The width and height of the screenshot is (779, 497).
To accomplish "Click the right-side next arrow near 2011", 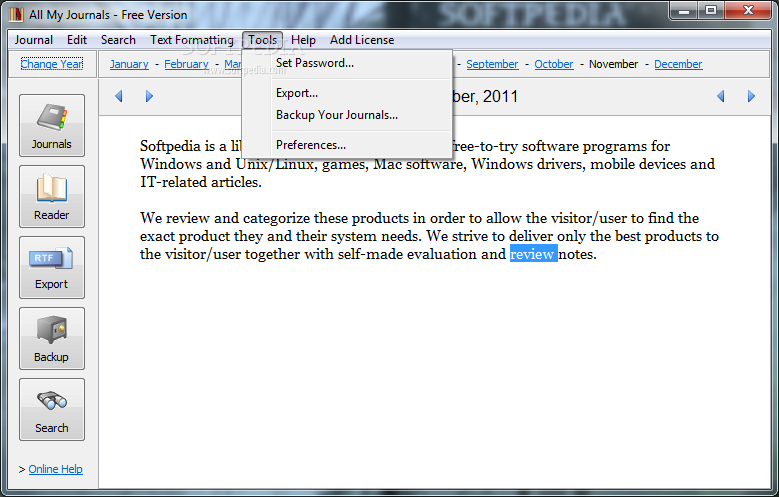I will 751,96.
